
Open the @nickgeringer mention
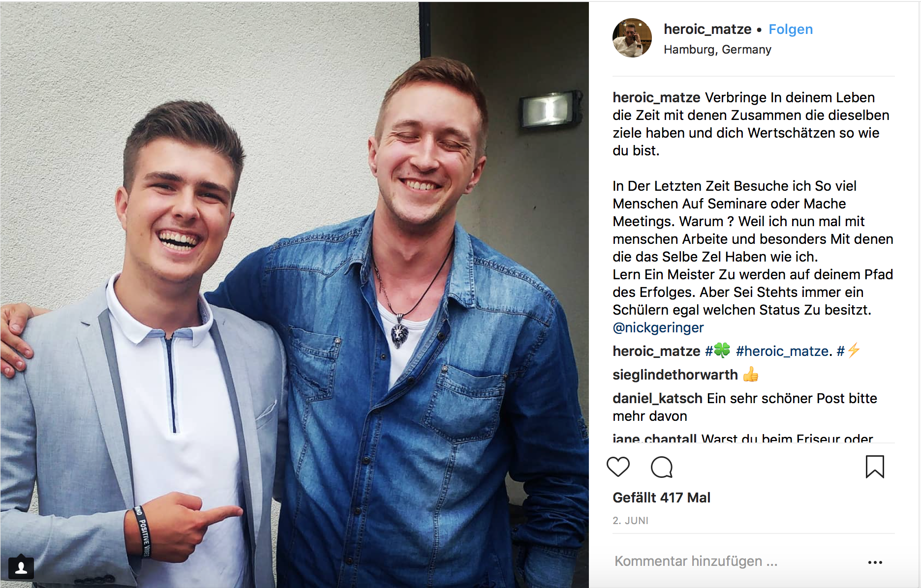pyautogui.click(x=658, y=327)
